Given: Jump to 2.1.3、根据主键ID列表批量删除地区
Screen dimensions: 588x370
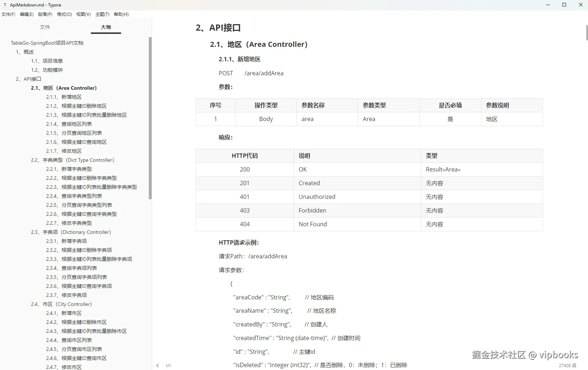Looking at the screenshot, I should pyautogui.click(x=86, y=115).
